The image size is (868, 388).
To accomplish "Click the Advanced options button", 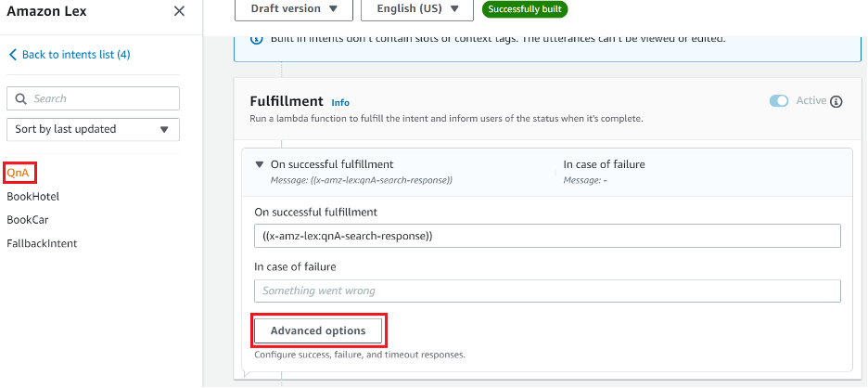I will pyautogui.click(x=318, y=330).
